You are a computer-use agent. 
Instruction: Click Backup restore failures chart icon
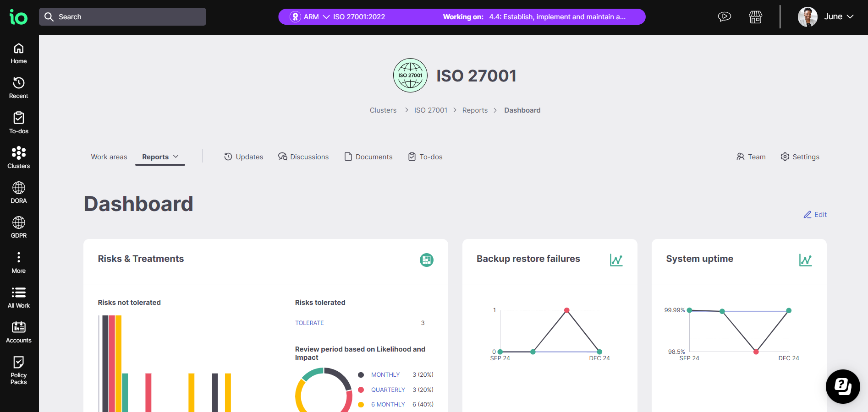[616, 260]
